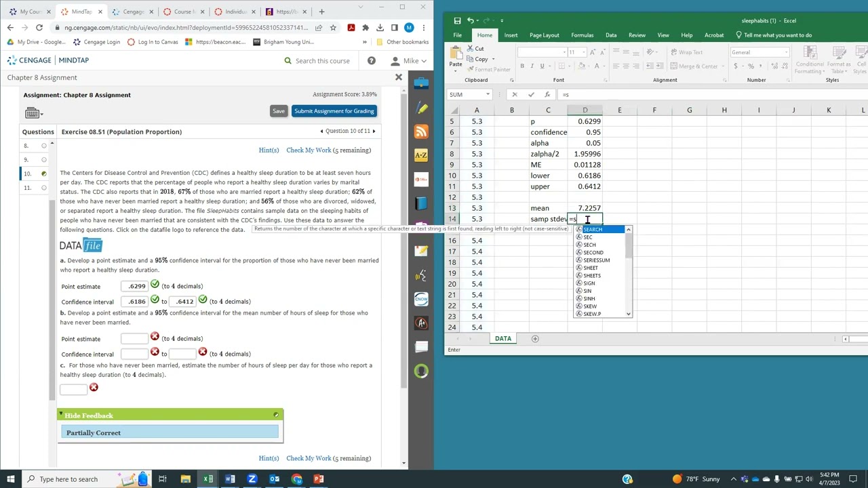Screen dimensions: 868x488
Task: Open the font size dropdown showing 11
Action: [583, 52]
